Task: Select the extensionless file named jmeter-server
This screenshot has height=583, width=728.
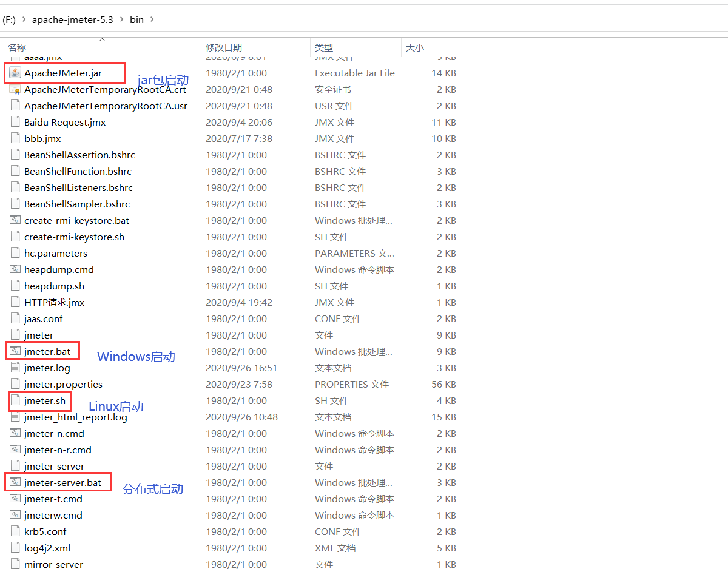Action: coord(54,466)
